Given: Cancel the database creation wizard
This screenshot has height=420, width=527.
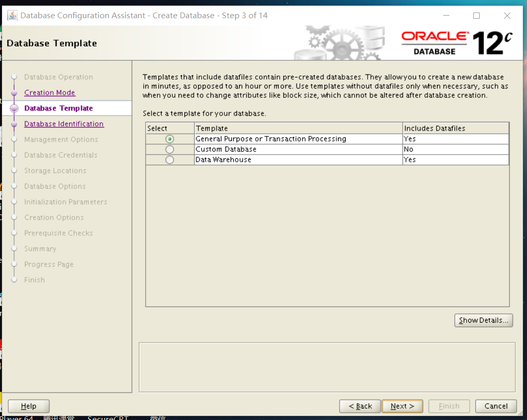Looking at the screenshot, I should coord(495,406).
